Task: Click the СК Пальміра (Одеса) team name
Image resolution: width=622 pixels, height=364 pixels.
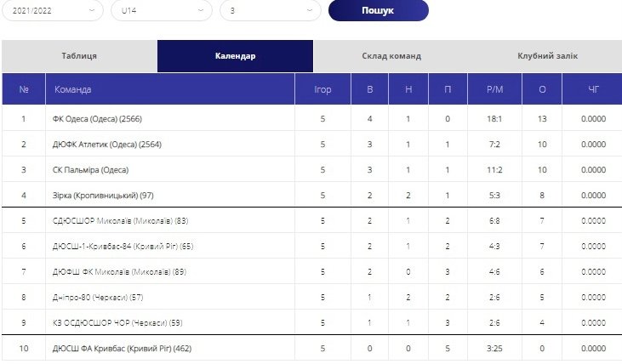Action: (90, 170)
